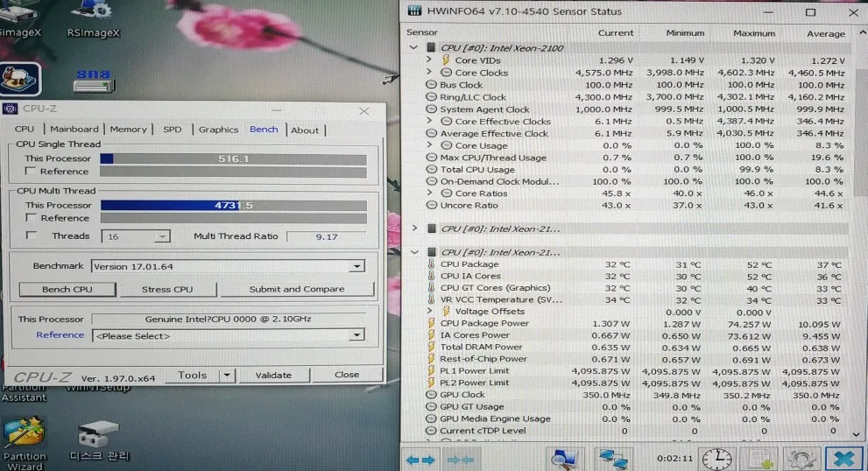Click HWiNFO remote network monitors icon

click(x=613, y=459)
